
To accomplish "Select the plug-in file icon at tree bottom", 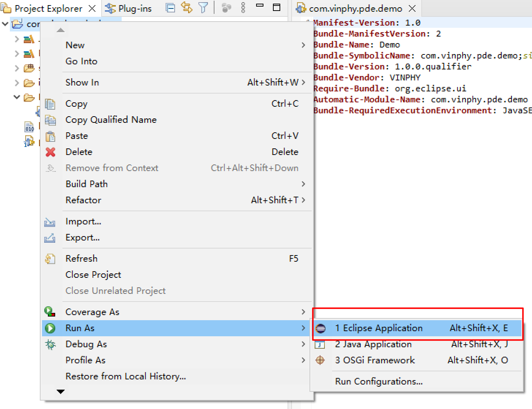I will click(x=29, y=141).
